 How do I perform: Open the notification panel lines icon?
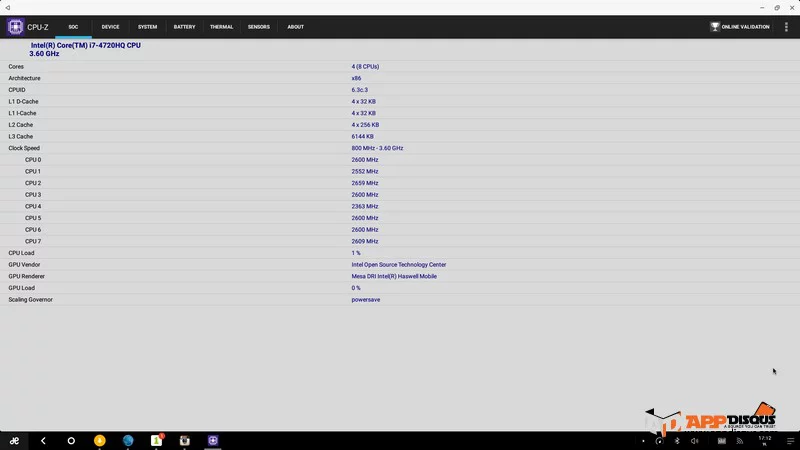point(790,441)
